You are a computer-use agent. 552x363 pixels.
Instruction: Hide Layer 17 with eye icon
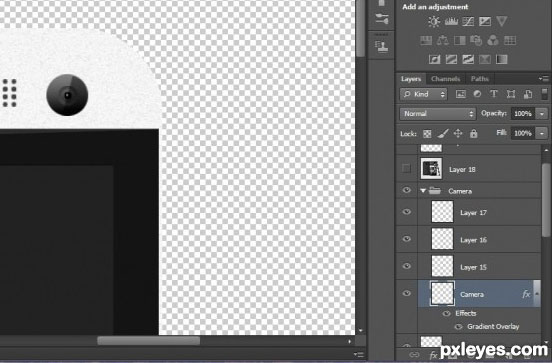tap(407, 212)
